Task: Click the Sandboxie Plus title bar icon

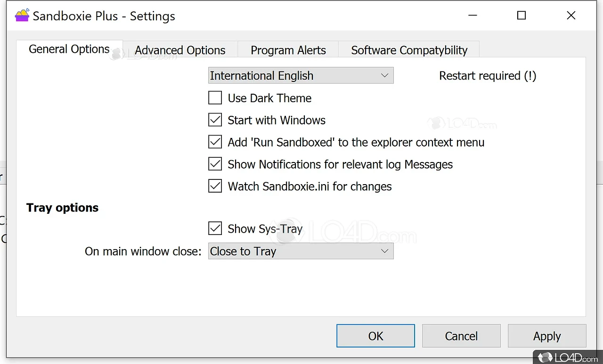Action: (22, 15)
